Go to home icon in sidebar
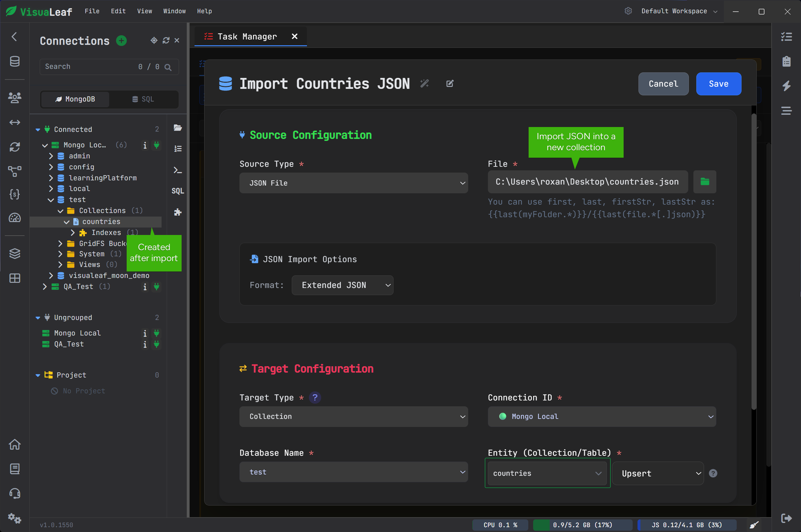The height and width of the screenshot is (532, 801). (x=15, y=444)
